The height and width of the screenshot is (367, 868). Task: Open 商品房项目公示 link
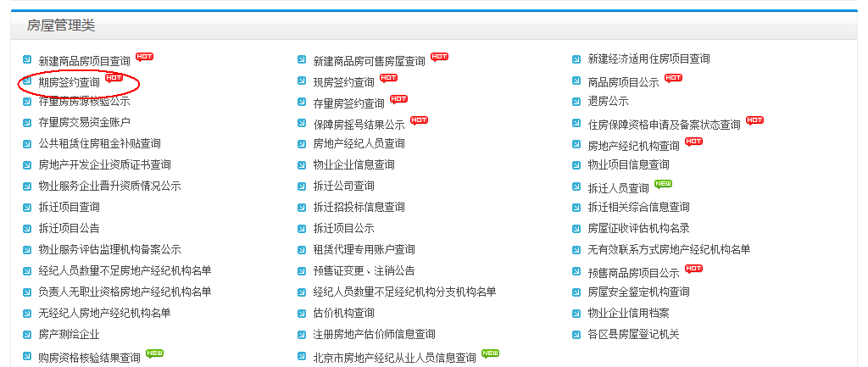click(x=623, y=82)
